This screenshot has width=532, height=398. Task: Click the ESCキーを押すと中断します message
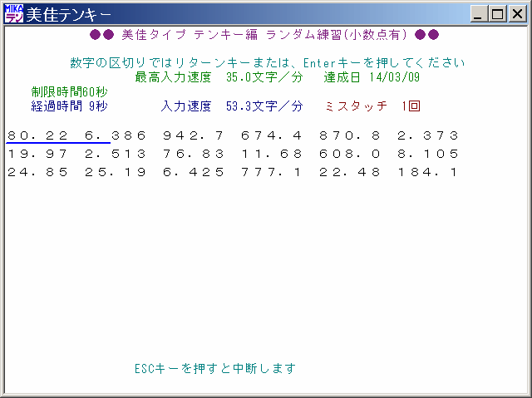click(x=214, y=368)
